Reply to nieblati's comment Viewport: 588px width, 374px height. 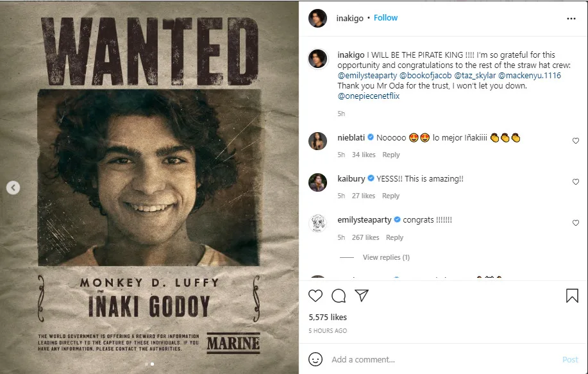tap(391, 155)
